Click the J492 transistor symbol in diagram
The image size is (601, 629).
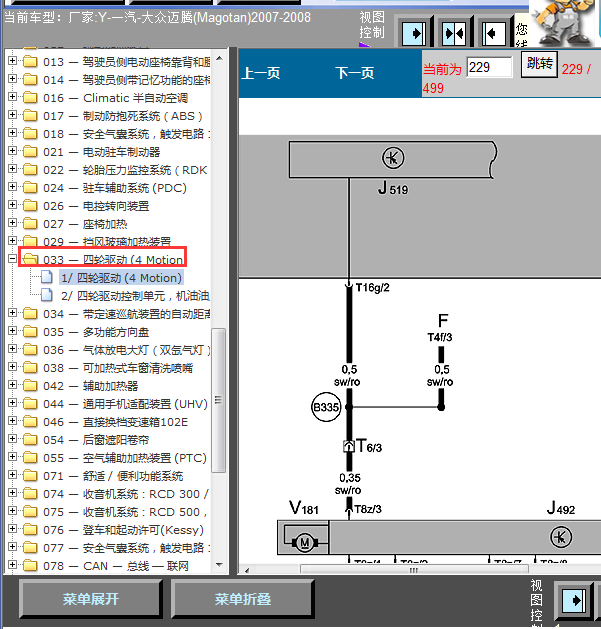pos(561,537)
